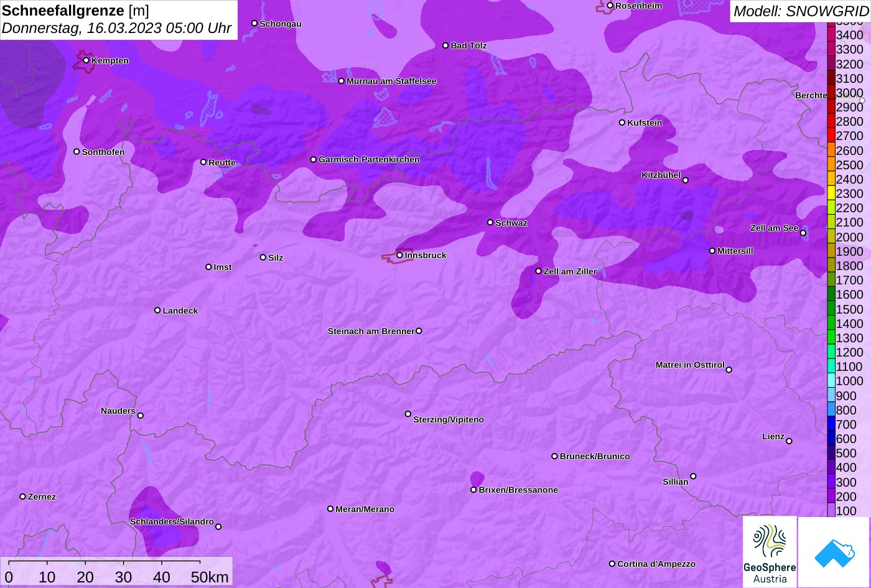Click the '1600' legend value label
Viewport: 871px width, 588px height.
(x=850, y=294)
